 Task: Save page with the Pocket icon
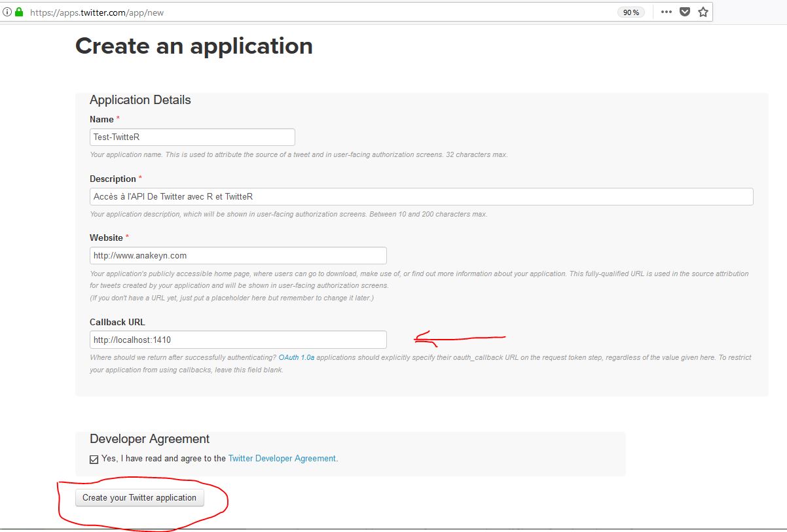[x=685, y=12]
